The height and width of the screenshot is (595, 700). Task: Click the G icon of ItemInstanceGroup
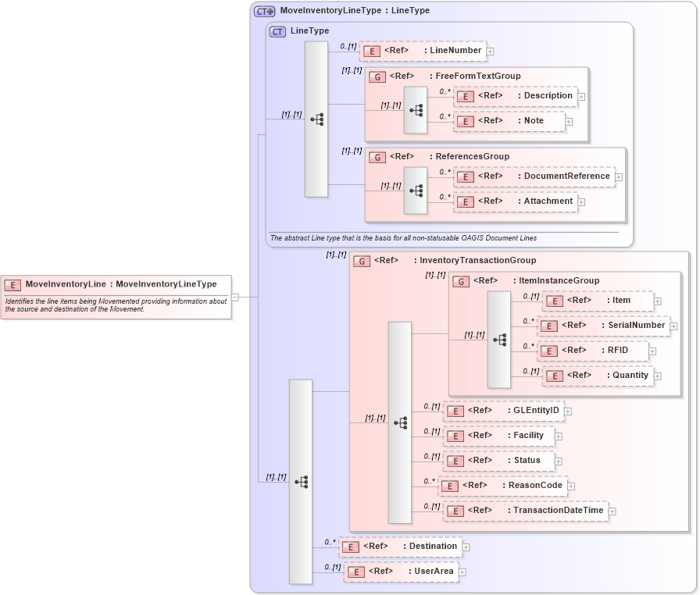coord(461,281)
